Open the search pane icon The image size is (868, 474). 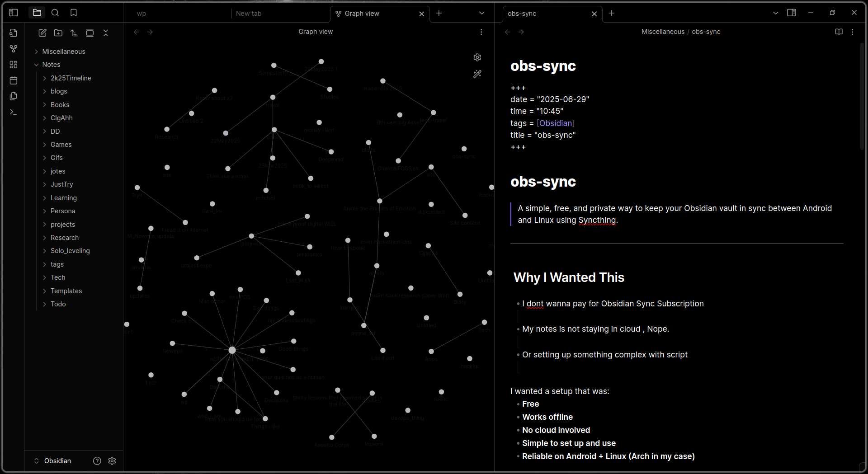[x=55, y=13]
